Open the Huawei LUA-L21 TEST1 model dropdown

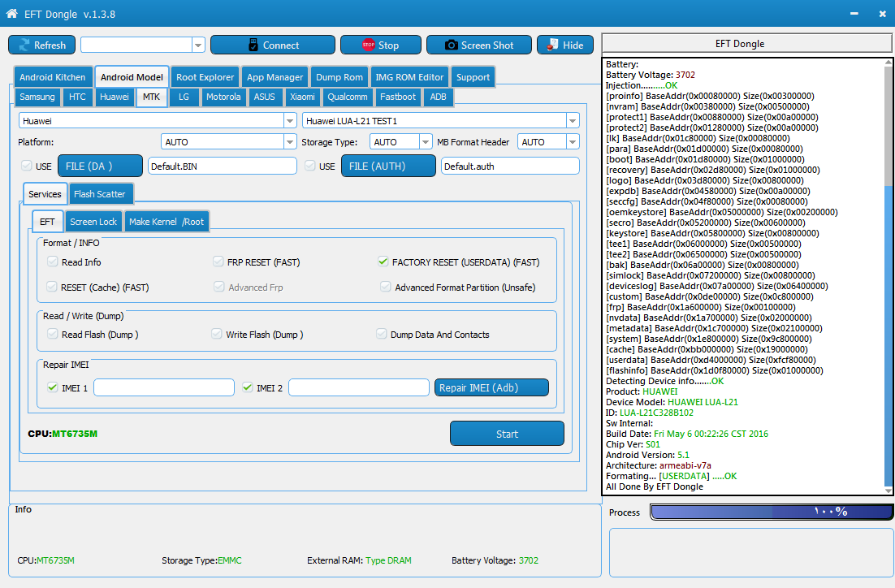573,121
